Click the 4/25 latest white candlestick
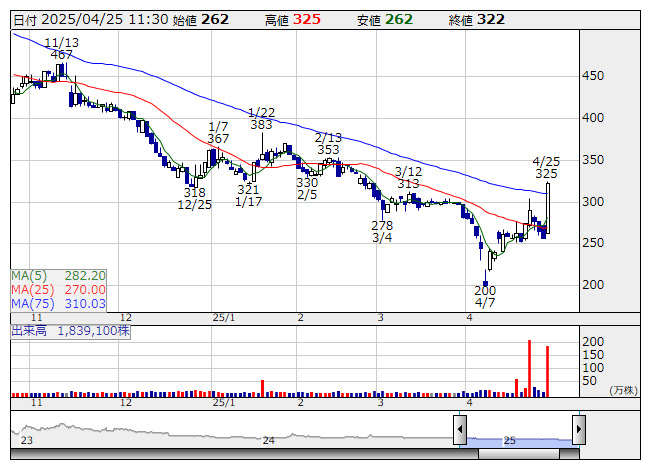653x470 pixels. [548, 208]
